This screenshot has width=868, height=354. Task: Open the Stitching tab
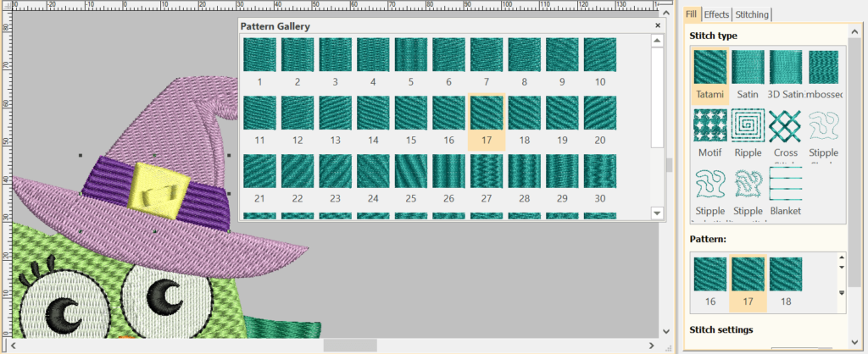pyautogui.click(x=752, y=15)
